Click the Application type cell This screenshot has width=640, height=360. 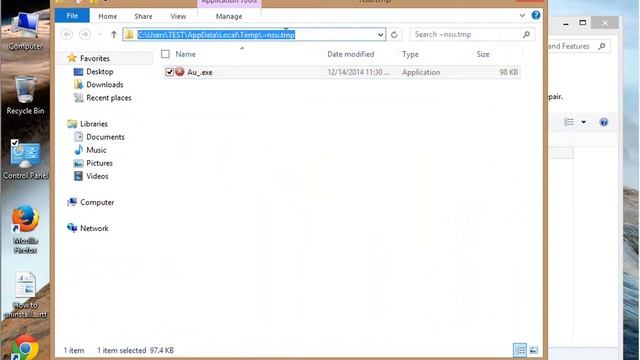[421, 72]
